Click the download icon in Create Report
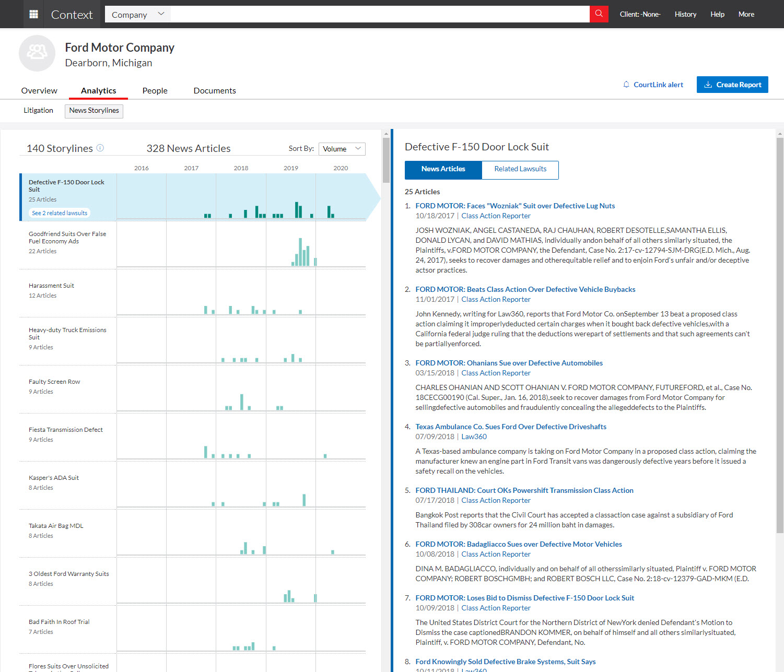Screen dimensions: 784x672 [708, 85]
